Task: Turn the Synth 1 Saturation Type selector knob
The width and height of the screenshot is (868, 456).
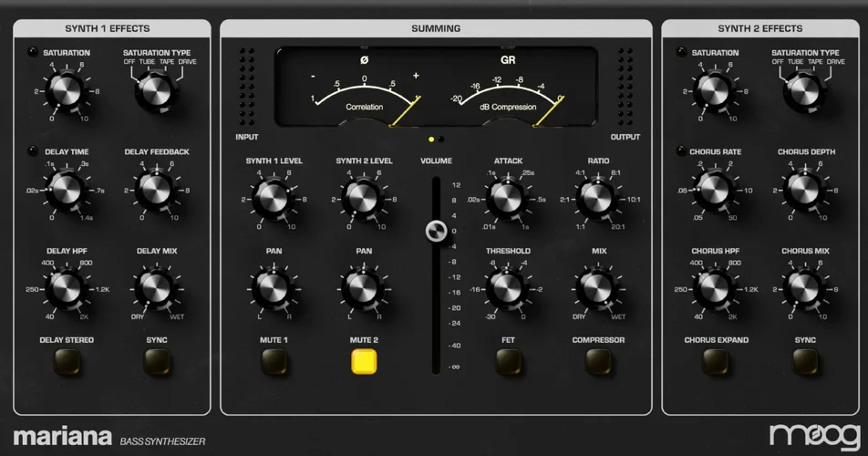Action: 156,91
